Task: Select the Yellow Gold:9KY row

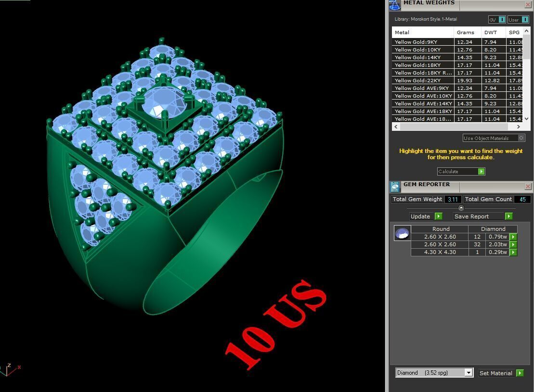Action: point(457,42)
